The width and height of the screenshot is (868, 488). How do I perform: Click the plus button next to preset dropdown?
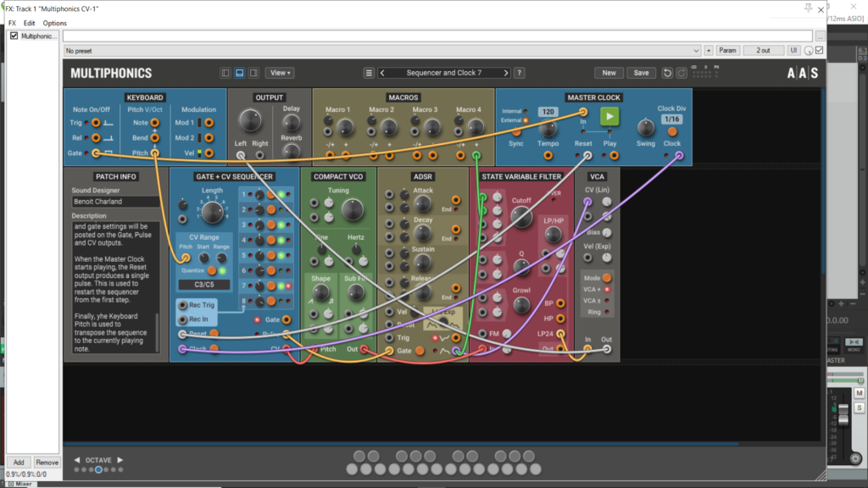point(709,50)
